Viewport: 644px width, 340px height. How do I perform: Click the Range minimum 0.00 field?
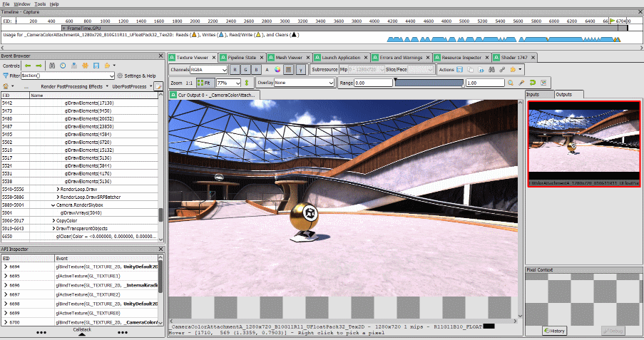[373, 83]
